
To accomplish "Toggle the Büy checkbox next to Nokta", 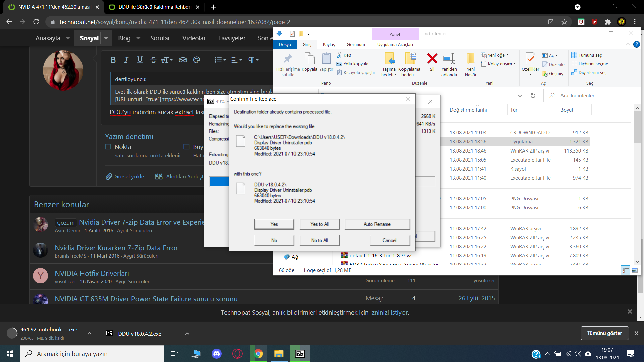I will pyautogui.click(x=186, y=147).
